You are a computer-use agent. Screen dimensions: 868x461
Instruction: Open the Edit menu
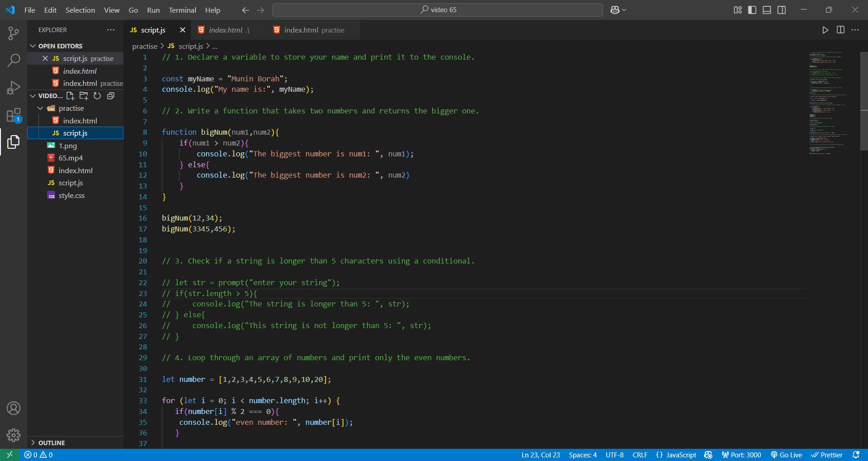(50, 10)
